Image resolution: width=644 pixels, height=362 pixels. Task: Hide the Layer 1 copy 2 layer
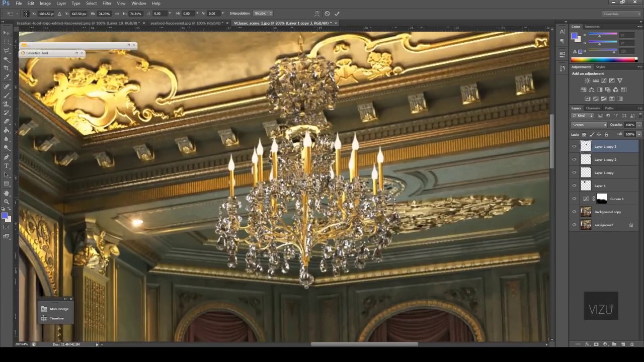pyautogui.click(x=575, y=159)
